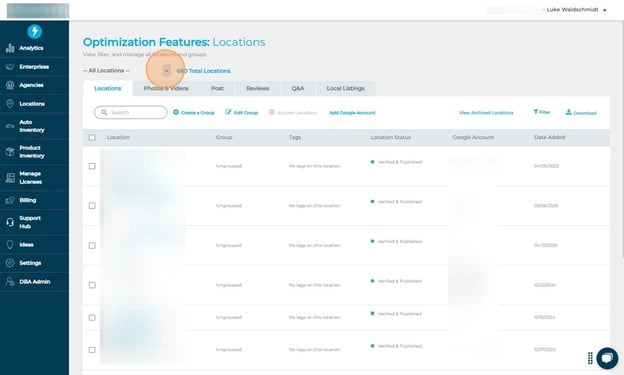Image resolution: width=624 pixels, height=375 pixels.
Task: Open the Local Listings tab
Action: point(345,88)
